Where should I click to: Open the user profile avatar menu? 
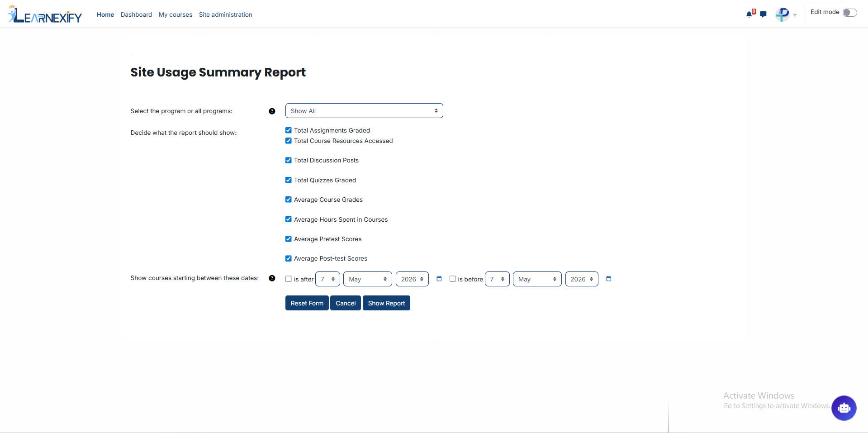[x=783, y=14]
